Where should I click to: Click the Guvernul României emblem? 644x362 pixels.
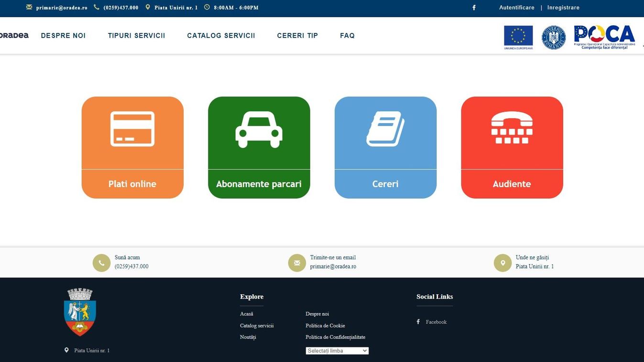554,37
